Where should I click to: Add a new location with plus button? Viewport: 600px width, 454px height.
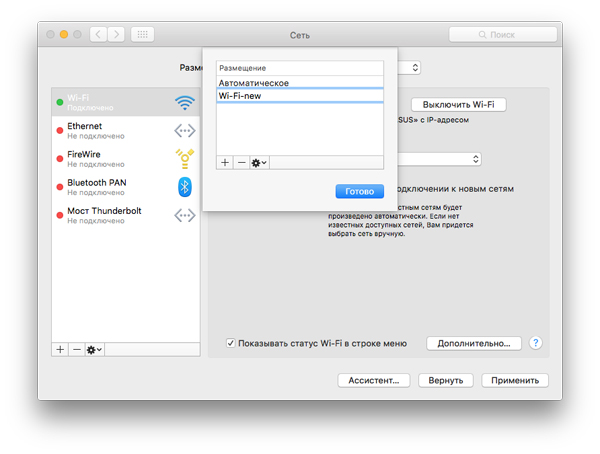pos(225,162)
